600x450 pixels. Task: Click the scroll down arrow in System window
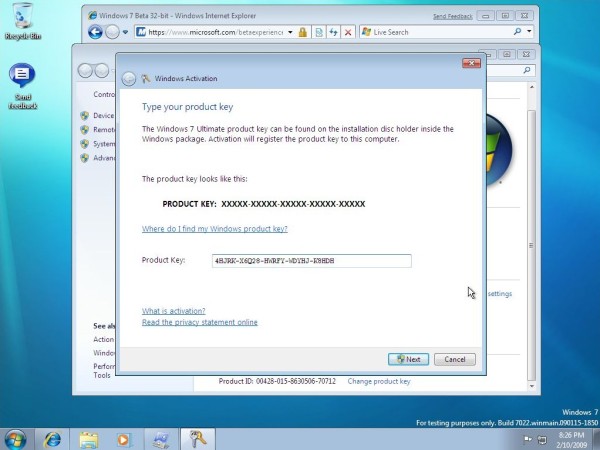(532, 386)
